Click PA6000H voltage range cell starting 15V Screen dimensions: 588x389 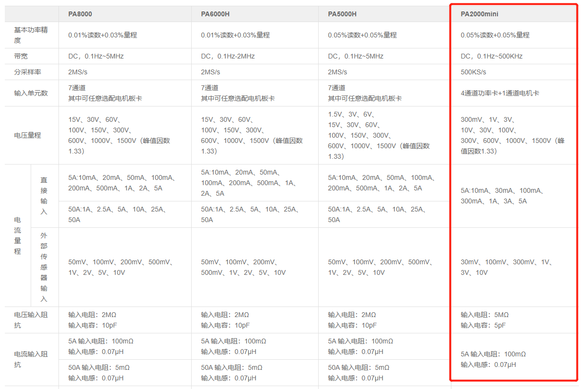252,135
